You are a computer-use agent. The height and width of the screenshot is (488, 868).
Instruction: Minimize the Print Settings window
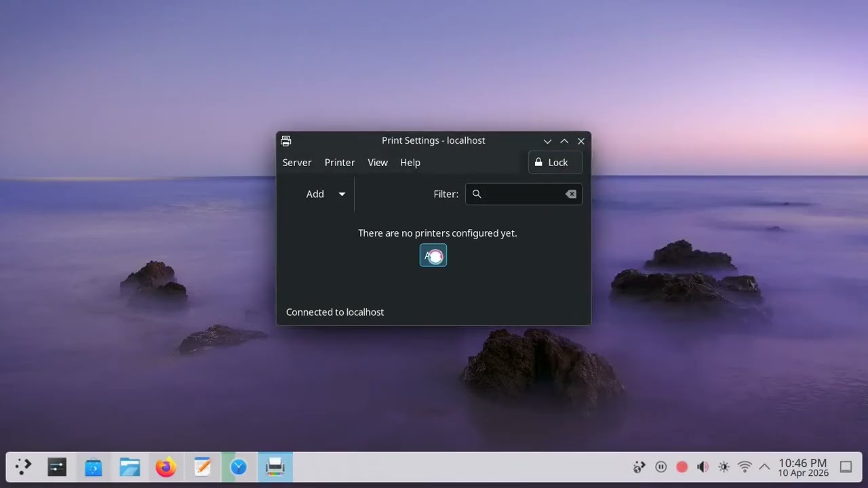click(x=548, y=141)
